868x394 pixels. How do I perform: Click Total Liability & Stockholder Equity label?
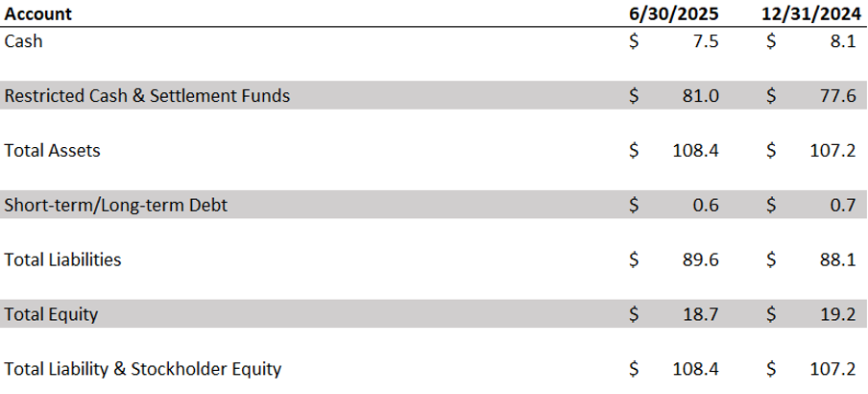click(143, 368)
